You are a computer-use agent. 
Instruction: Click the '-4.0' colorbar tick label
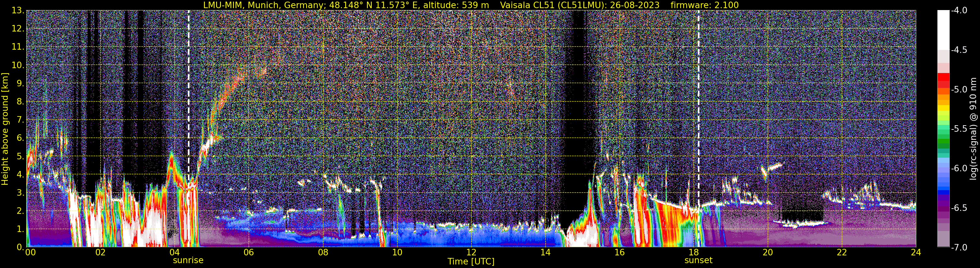(x=959, y=11)
